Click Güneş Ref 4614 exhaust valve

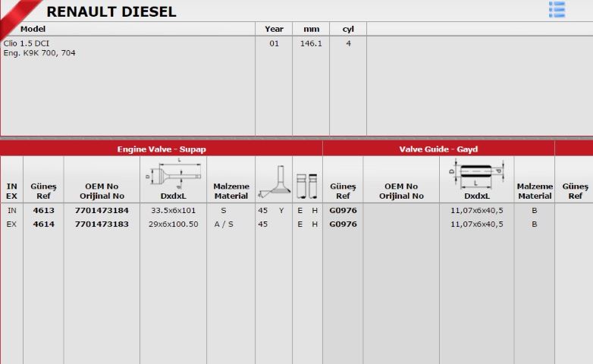pos(43,224)
